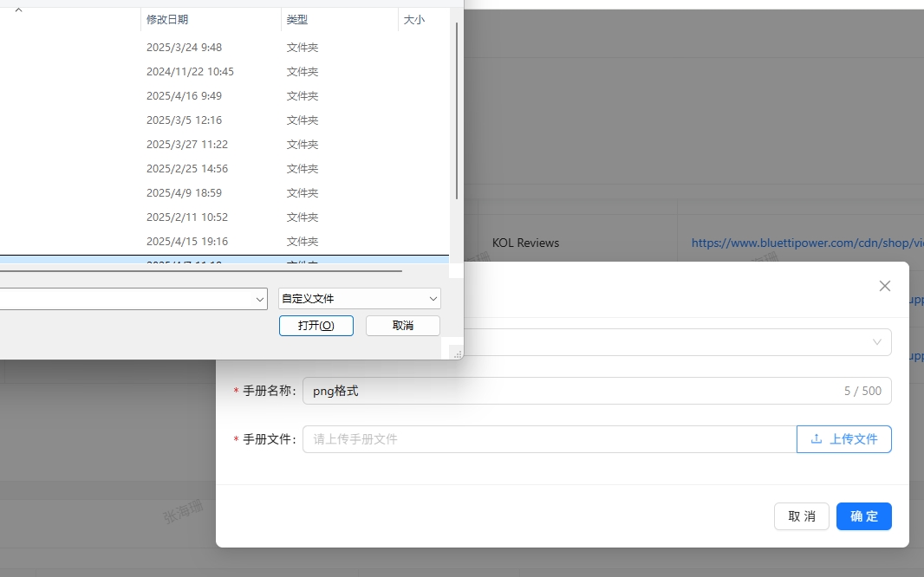Select the folder modified 2025/2/11 10:52
Screen dimensions: 924x577
tap(224, 217)
